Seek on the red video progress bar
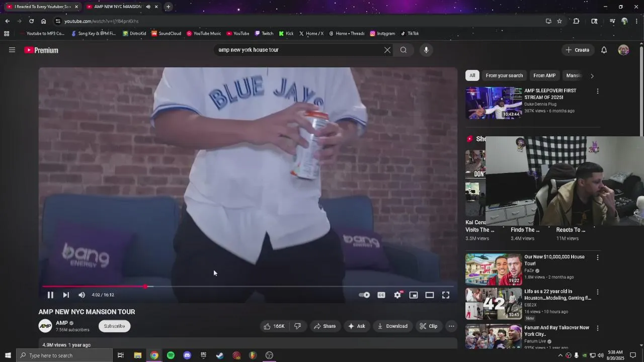 coord(248,287)
